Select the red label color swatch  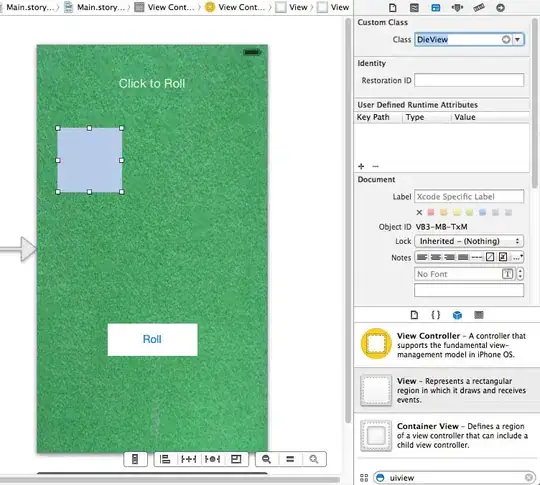tap(431, 212)
